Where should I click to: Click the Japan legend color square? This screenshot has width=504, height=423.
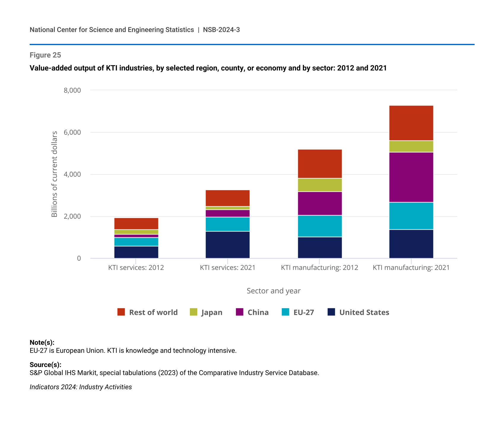[193, 312]
